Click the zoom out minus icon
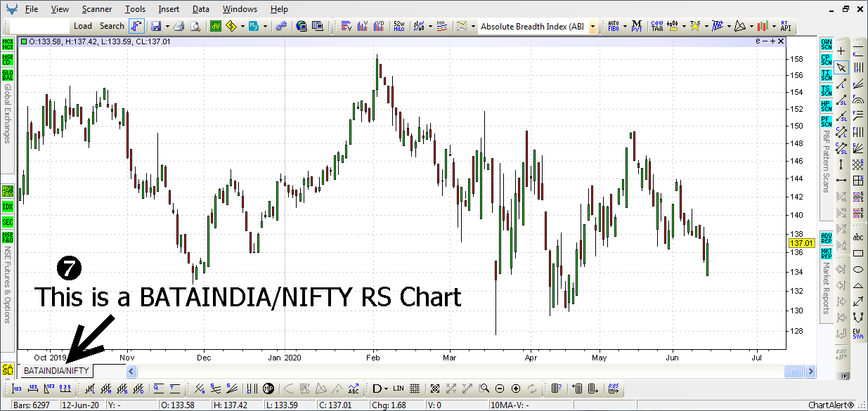This screenshot has width=868, height=411. [500, 389]
